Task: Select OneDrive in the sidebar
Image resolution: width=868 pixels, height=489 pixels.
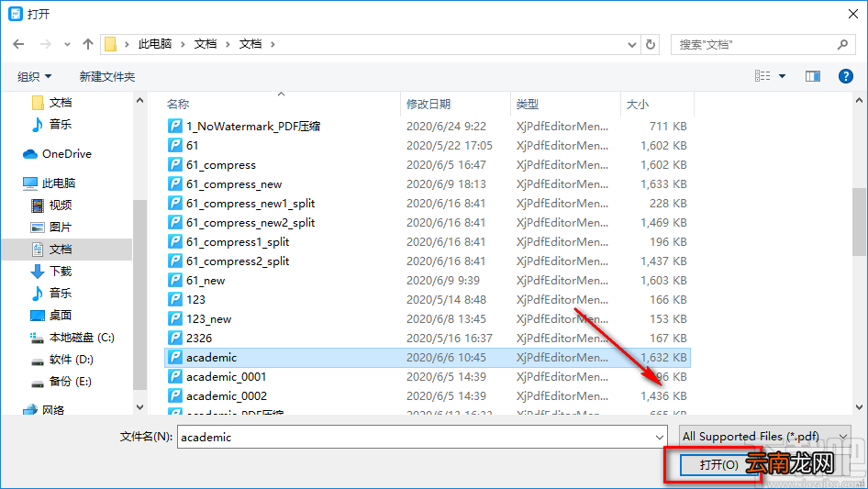Action: pyautogui.click(x=66, y=154)
